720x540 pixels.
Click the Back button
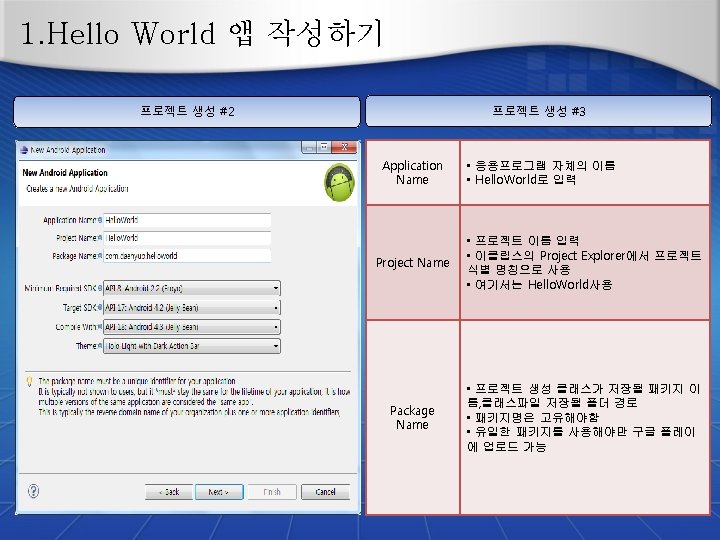click(x=169, y=492)
